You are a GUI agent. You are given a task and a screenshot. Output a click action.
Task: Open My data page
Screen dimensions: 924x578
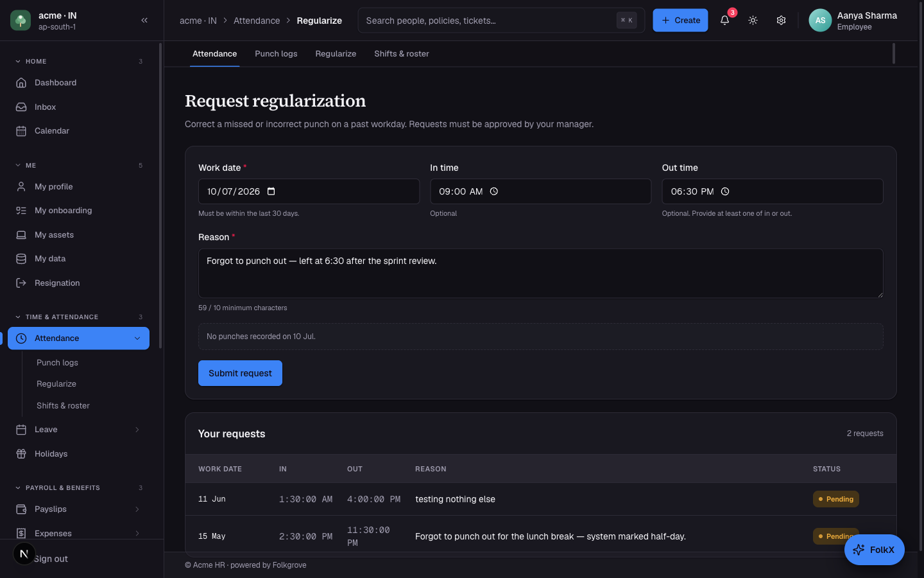(x=78, y=259)
